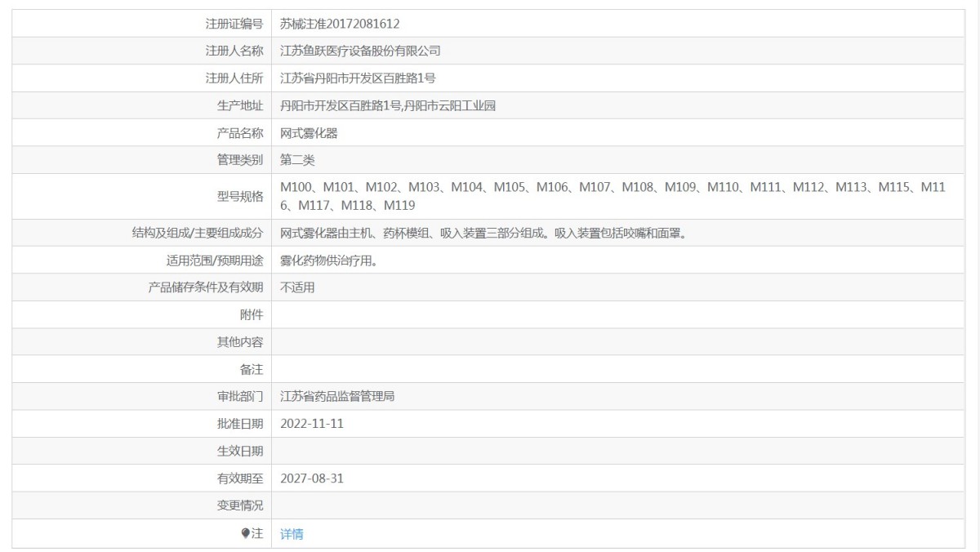Click the 备注 label
This screenshot has height=552, width=980.
pos(252,370)
